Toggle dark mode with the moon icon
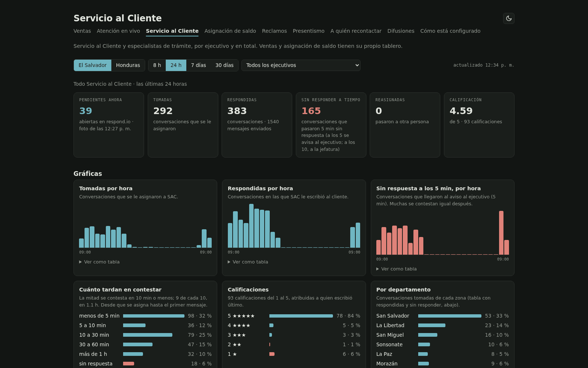588x368 pixels. point(509,18)
